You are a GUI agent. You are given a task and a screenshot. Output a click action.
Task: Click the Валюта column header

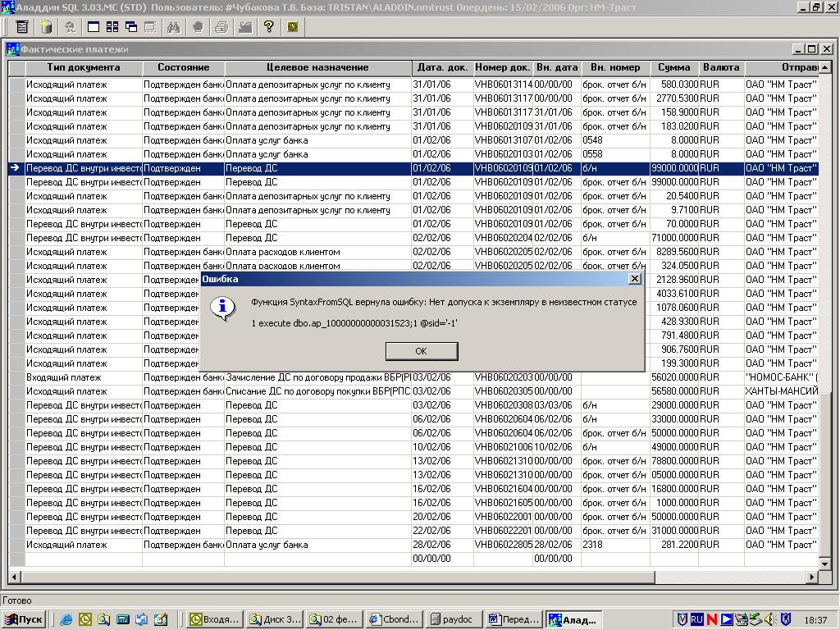point(721,68)
